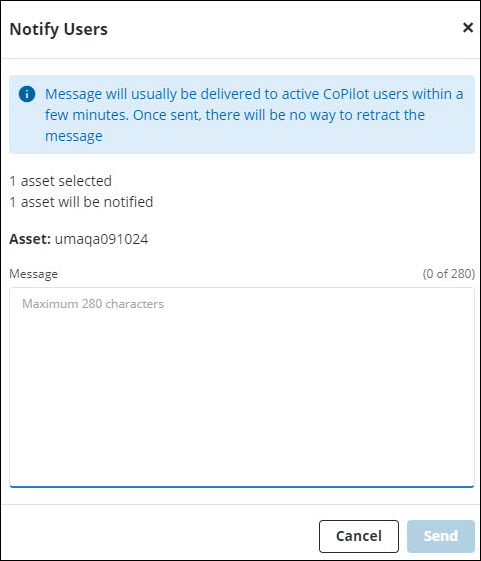Screen dimensions: 481x561
Task: Click the 'Maximum 280 characters' placeholder text
Action: (93, 304)
